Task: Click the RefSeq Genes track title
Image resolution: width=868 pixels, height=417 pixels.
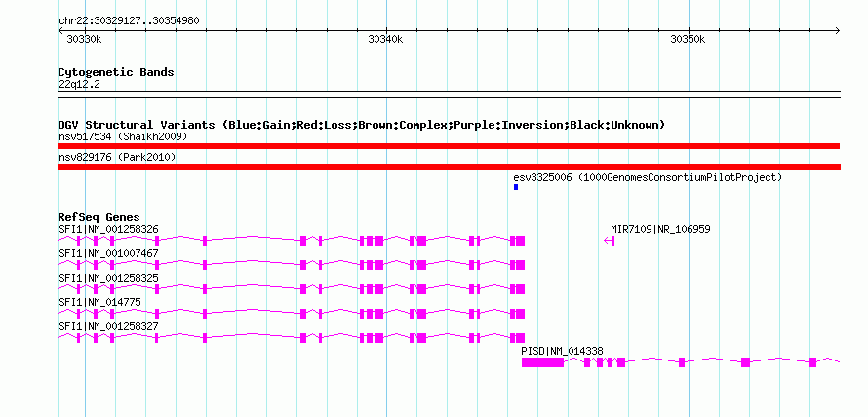Action: pyautogui.click(x=99, y=217)
